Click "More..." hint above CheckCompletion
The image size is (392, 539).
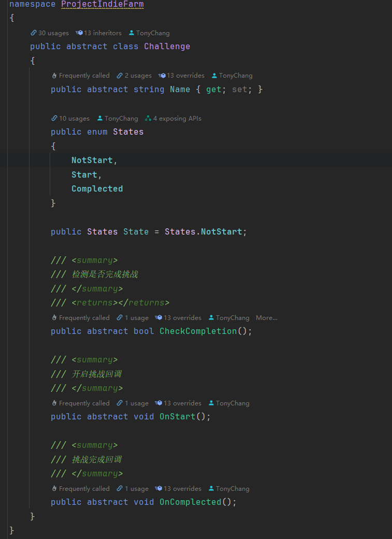click(267, 318)
